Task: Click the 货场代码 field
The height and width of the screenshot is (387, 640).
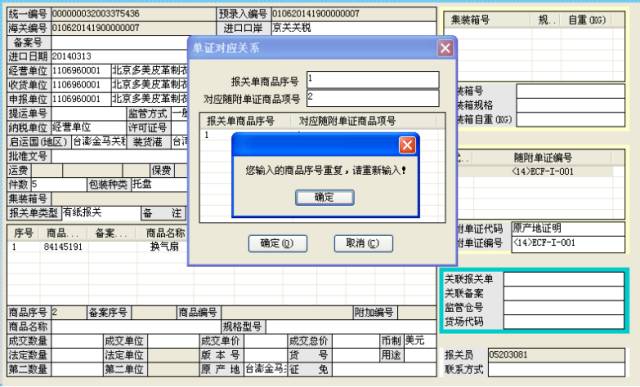Action: tap(564, 322)
